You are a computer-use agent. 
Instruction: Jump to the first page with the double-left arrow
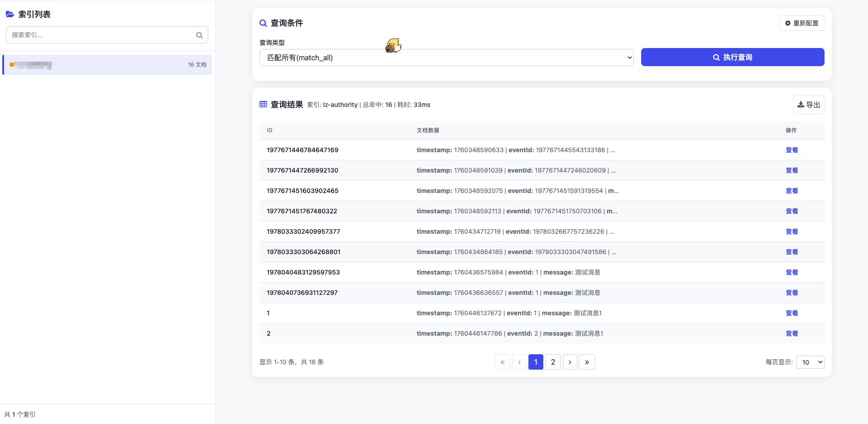coord(502,362)
